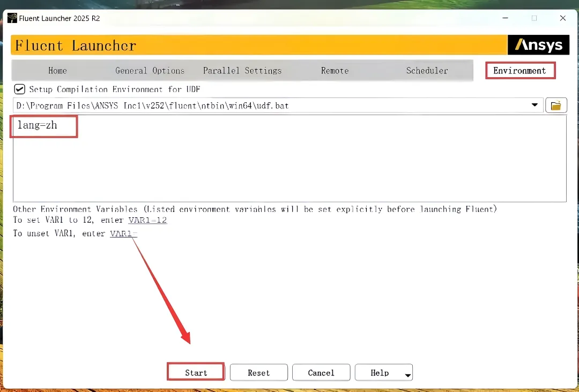The width and height of the screenshot is (579, 392).
Task: Open the General Options tab
Action: 150,71
